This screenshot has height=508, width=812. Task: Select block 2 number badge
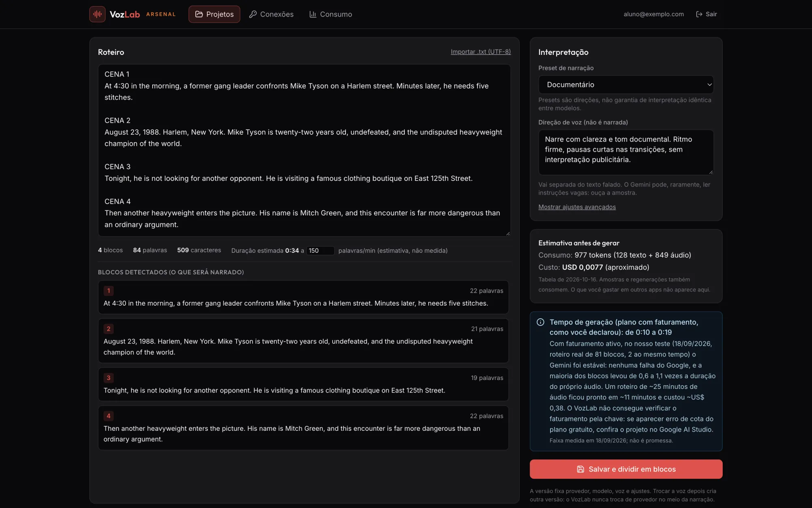point(108,329)
